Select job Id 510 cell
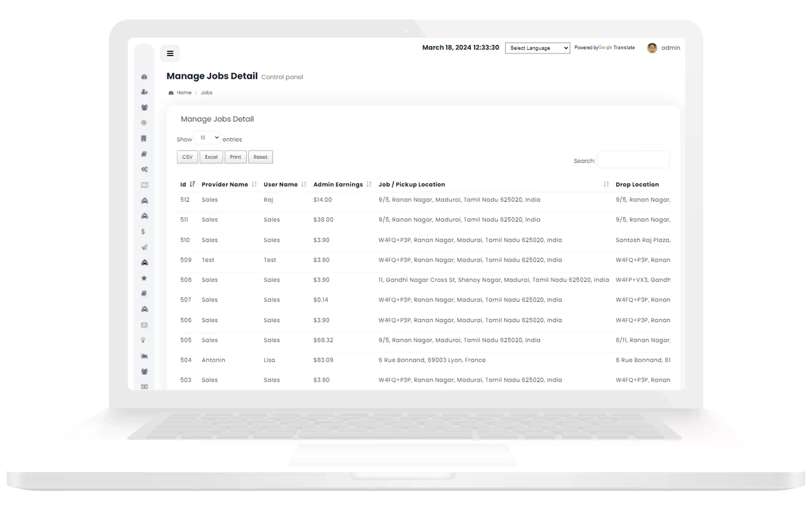Screen dimensions: 812x513 pyautogui.click(x=185, y=240)
